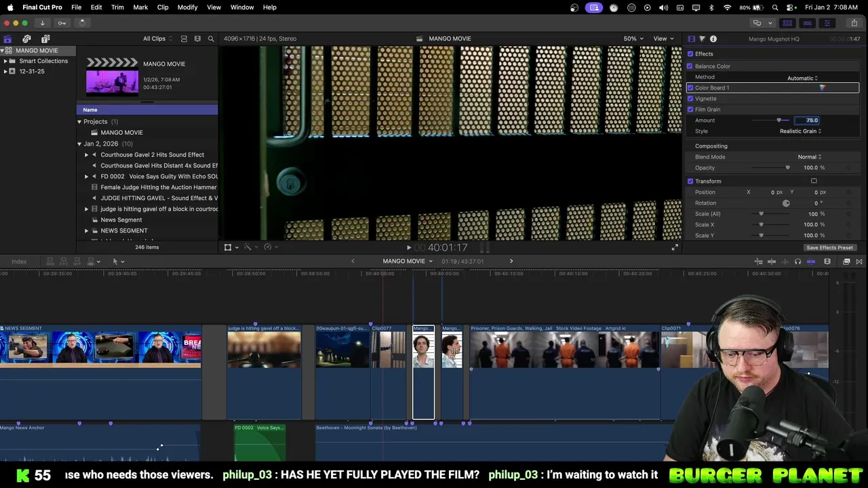Open the Clip menu
The image size is (868, 488).
click(x=163, y=7)
